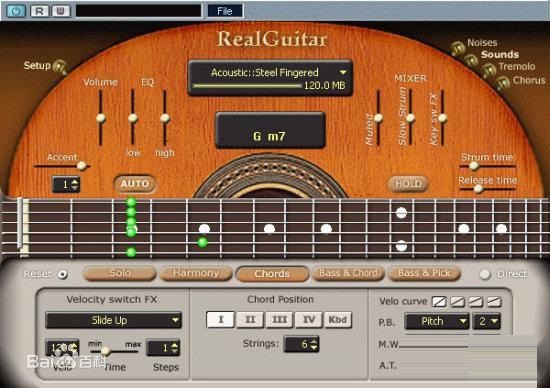Viewport: 550px width, 388px height.
Task: Switch to the Noises knob
Action: pyautogui.click(x=457, y=48)
